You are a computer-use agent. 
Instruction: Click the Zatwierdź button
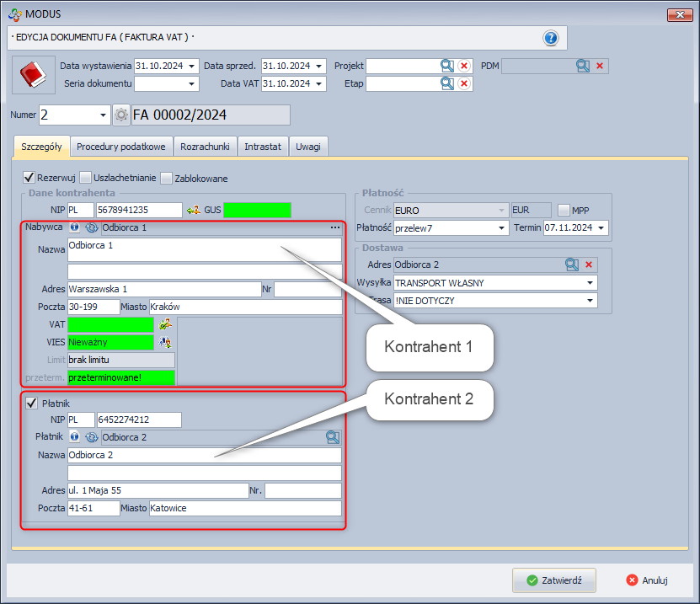tap(554, 580)
